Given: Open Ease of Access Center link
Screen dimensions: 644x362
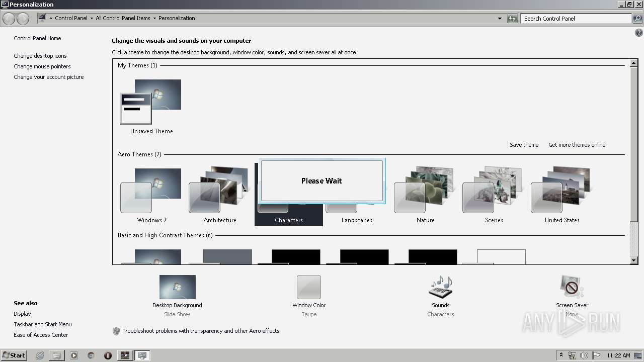Looking at the screenshot, I should click(41, 335).
